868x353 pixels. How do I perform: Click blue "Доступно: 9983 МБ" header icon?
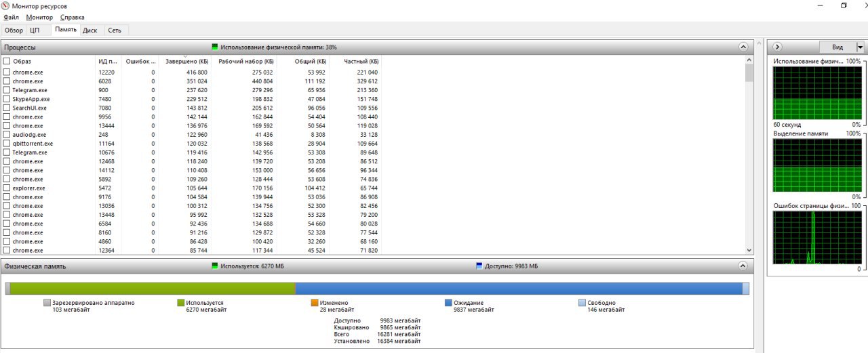pyautogui.click(x=479, y=266)
